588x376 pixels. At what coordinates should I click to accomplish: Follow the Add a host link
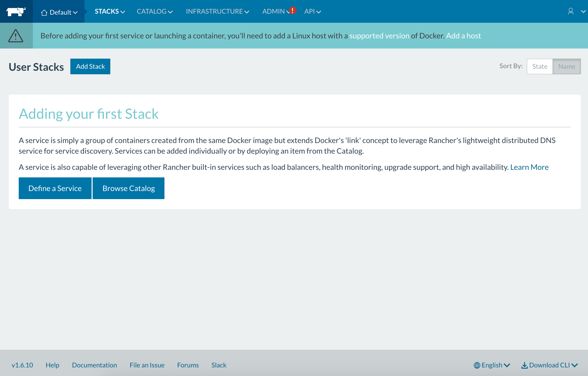coord(463,36)
